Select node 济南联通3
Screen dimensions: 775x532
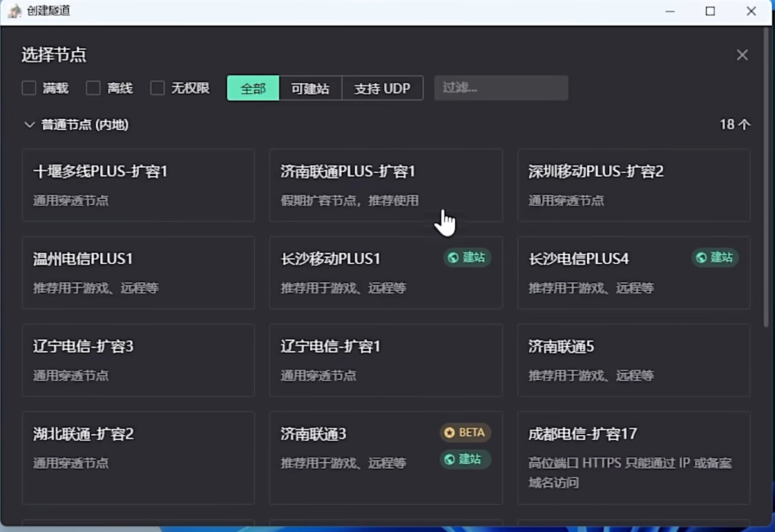click(x=386, y=457)
